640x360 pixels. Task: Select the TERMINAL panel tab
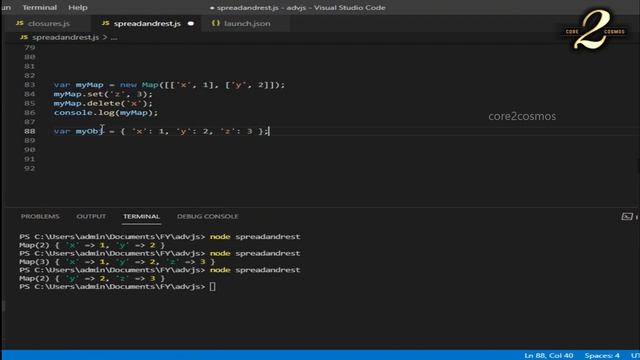click(141, 216)
